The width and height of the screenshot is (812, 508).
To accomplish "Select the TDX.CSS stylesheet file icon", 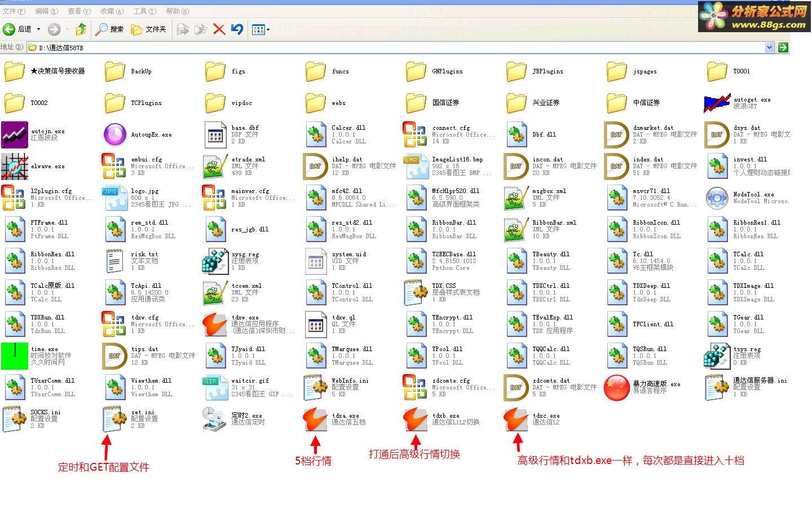I will pos(416,292).
